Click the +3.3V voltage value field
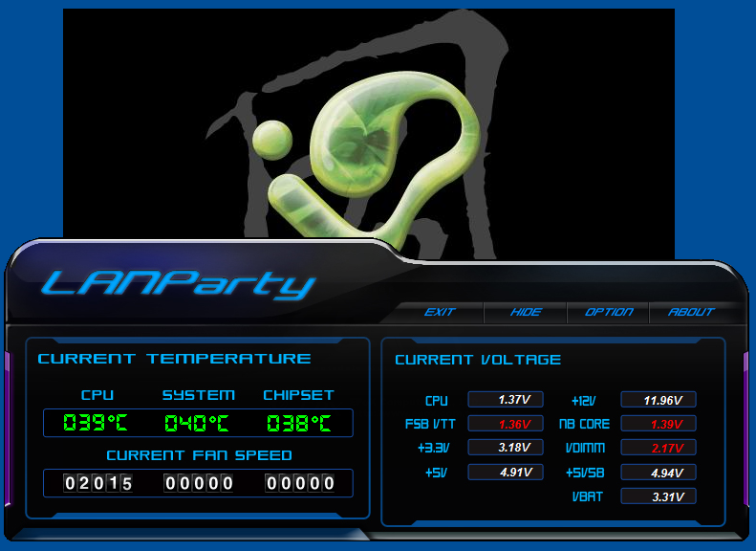756x551 pixels. pos(506,448)
